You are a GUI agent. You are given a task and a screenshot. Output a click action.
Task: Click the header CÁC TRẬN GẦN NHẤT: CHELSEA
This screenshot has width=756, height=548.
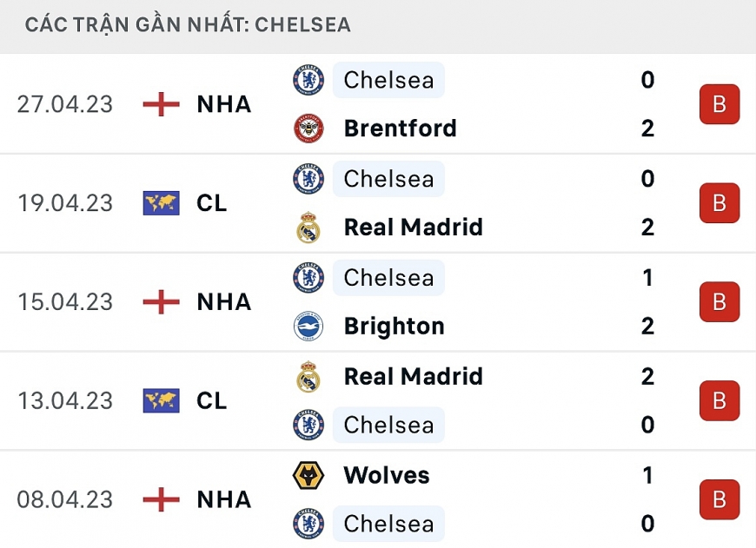[x=185, y=24]
